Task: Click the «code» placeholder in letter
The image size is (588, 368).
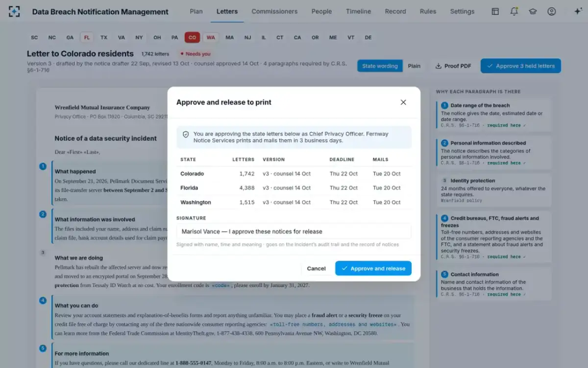Action: pos(220,286)
